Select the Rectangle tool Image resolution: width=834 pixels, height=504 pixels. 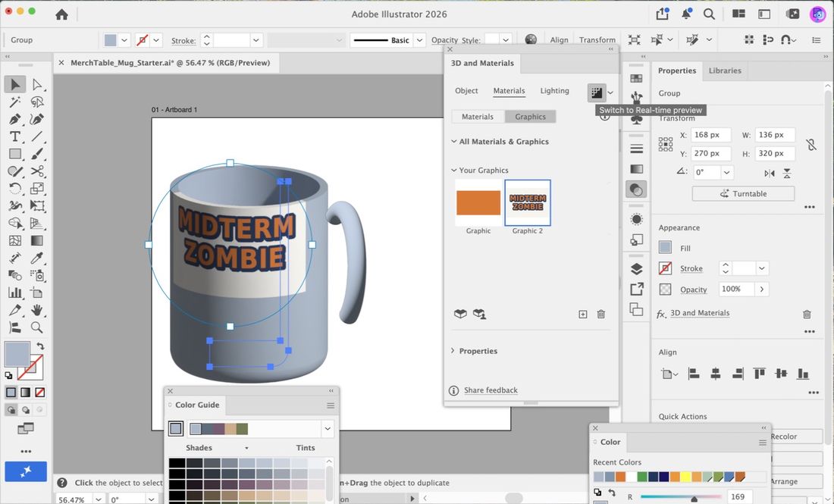pyautogui.click(x=15, y=154)
